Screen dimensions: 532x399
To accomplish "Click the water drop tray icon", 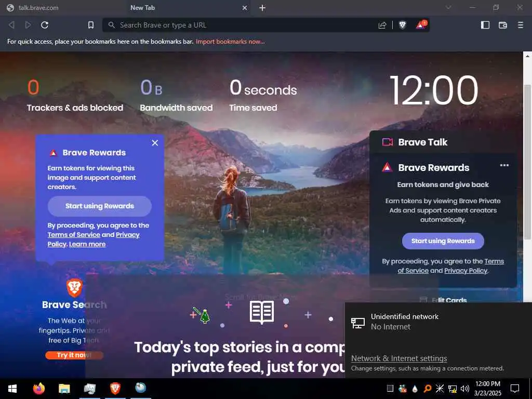I will pos(415,389).
